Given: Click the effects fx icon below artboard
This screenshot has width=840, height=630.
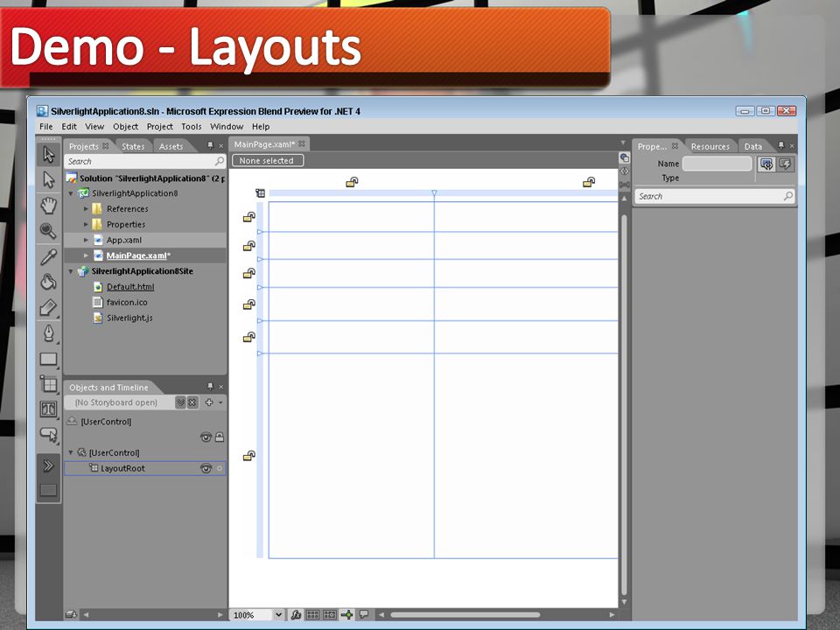Looking at the screenshot, I should tap(296, 614).
